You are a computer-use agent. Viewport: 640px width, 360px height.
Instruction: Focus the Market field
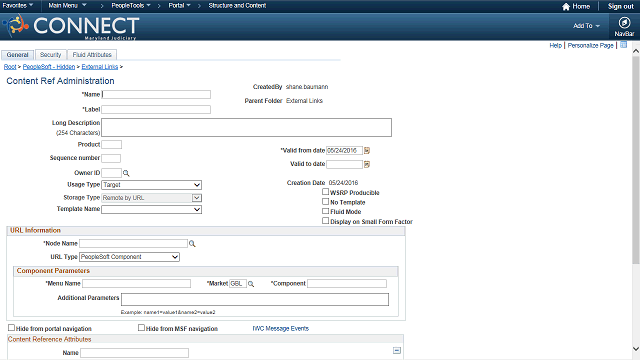(x=238, y=284)
